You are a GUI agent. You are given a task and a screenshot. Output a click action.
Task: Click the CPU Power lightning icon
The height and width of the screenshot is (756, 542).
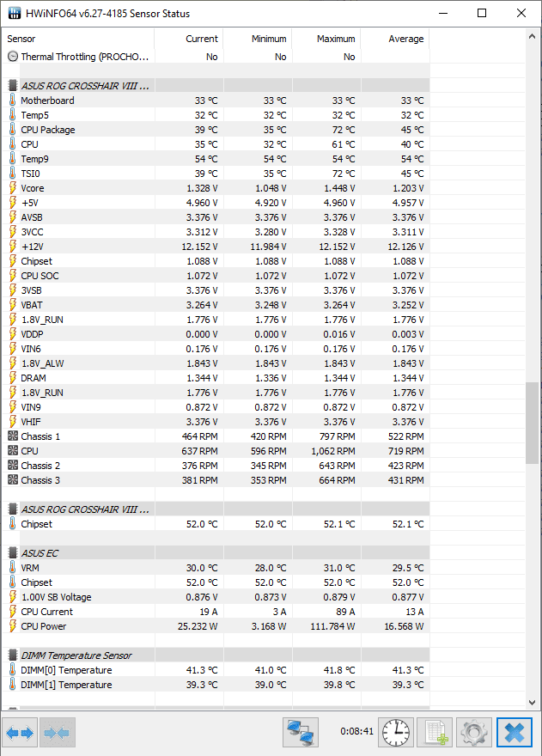coord(13,626)
